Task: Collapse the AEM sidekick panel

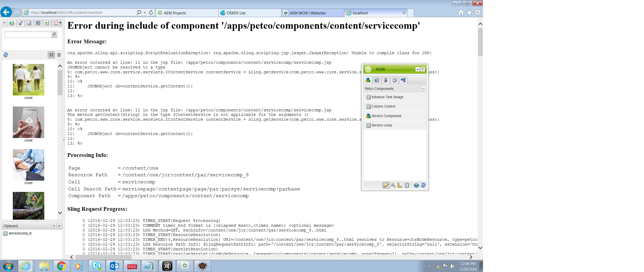Action: tap(418, 70)
